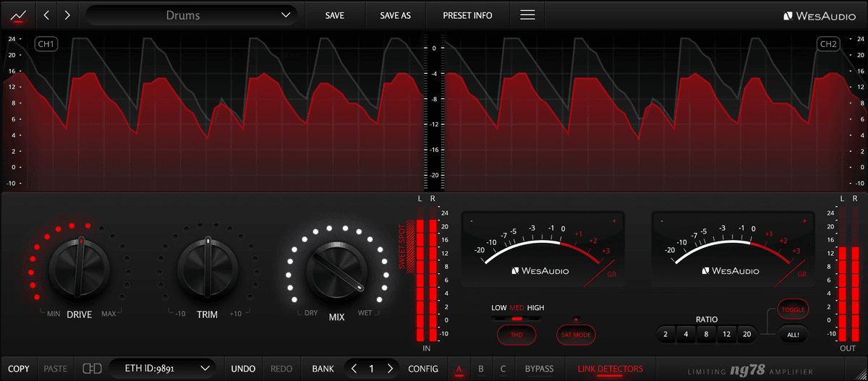The image size is (868, 381).
Task: Open CONFIG menu
Action: (423, 369)
